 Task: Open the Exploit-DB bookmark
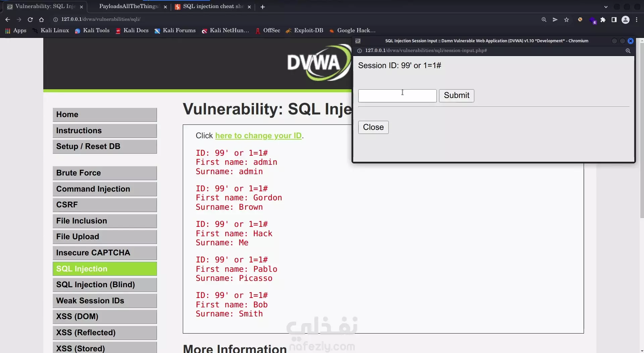(x=305, y=31)
